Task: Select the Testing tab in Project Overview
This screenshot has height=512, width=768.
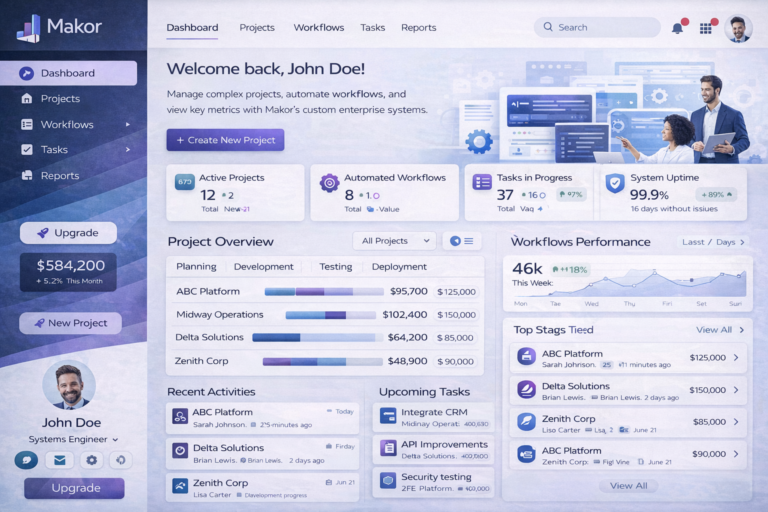Action: click(x=335, y=267)
